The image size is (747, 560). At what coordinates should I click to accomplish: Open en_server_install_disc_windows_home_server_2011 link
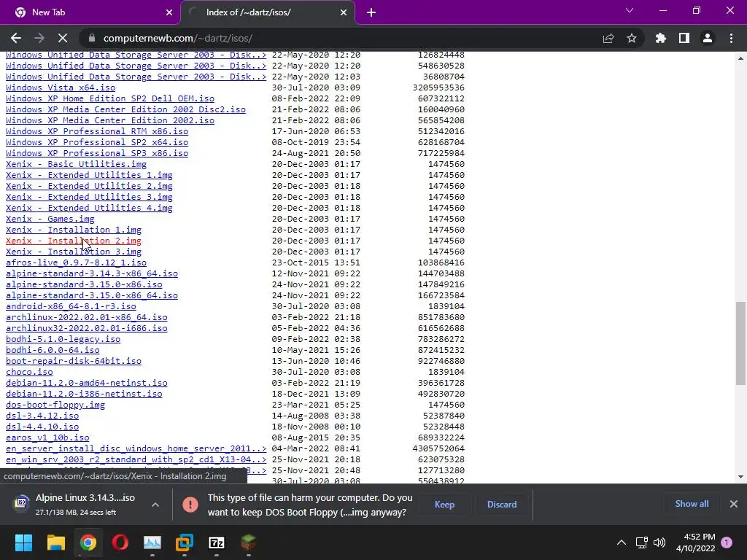click(x=136, y=449)
